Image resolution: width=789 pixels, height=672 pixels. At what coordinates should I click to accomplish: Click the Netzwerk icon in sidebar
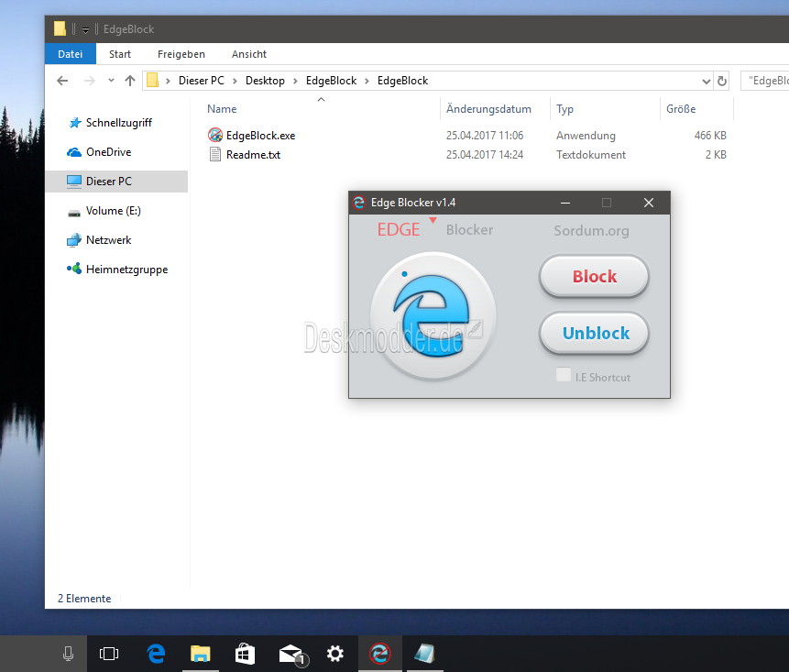coord(74,240)
